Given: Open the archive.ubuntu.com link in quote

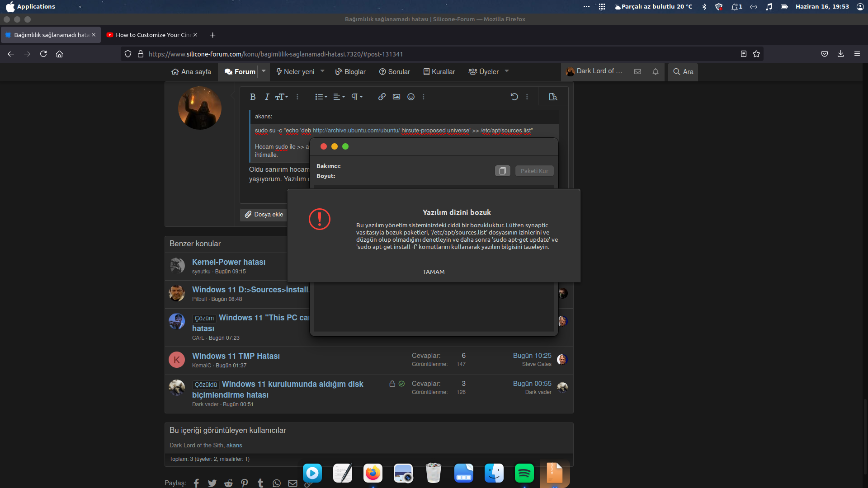Looking at the screenshot, I should point(356,131).
